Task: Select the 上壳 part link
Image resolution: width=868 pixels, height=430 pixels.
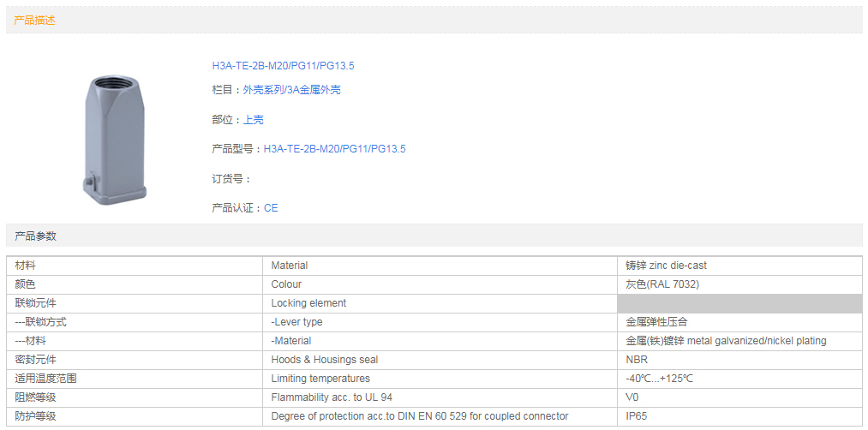Action: 254,120
